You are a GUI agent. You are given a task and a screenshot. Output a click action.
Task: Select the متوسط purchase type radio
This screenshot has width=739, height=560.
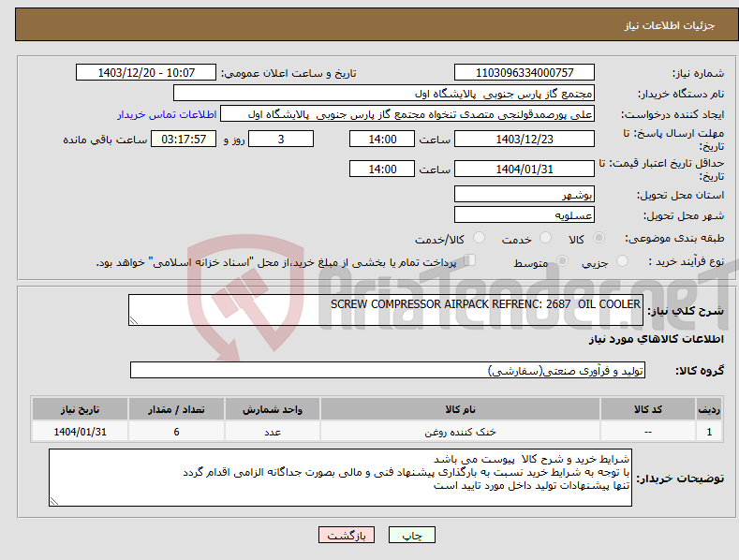(562, 261)
